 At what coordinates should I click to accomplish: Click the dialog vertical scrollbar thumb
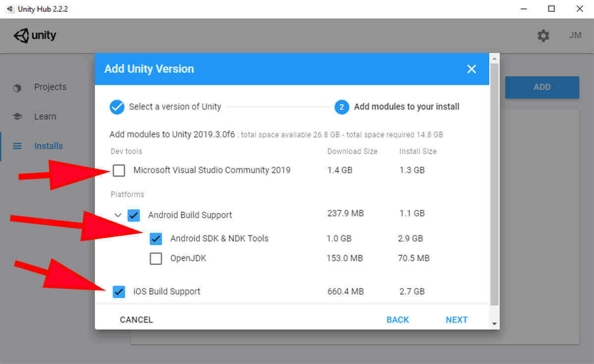(x=494, y=184)
